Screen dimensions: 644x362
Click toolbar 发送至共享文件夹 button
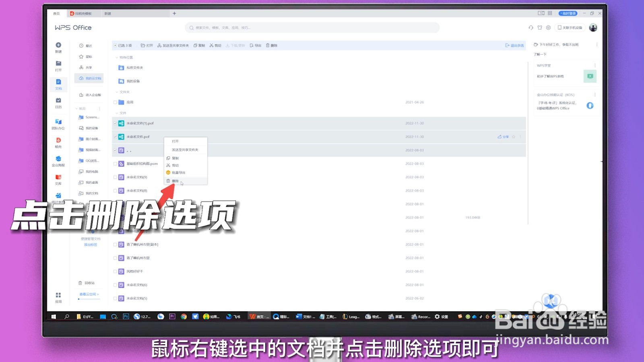[173, 45]
